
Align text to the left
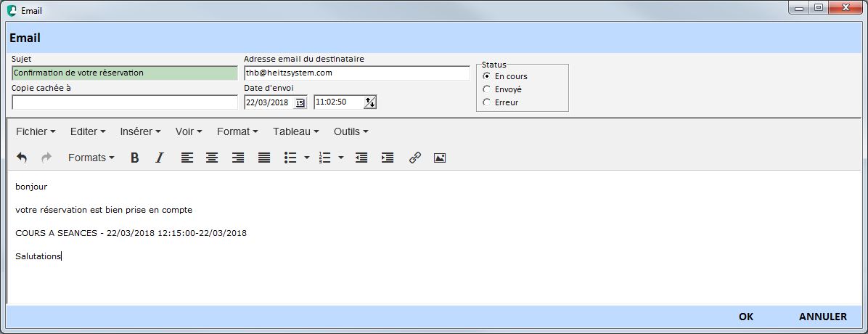pyautogui.click(x=187, y=158)
